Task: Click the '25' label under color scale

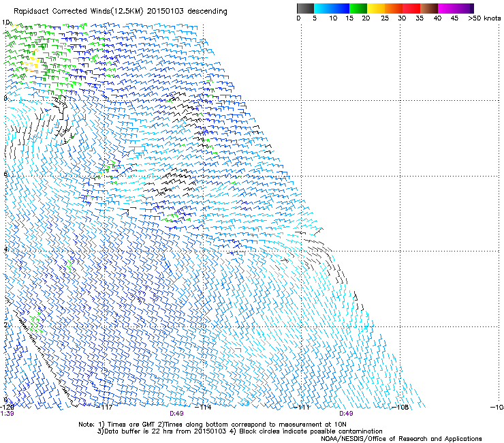Action: pos(385,18)
